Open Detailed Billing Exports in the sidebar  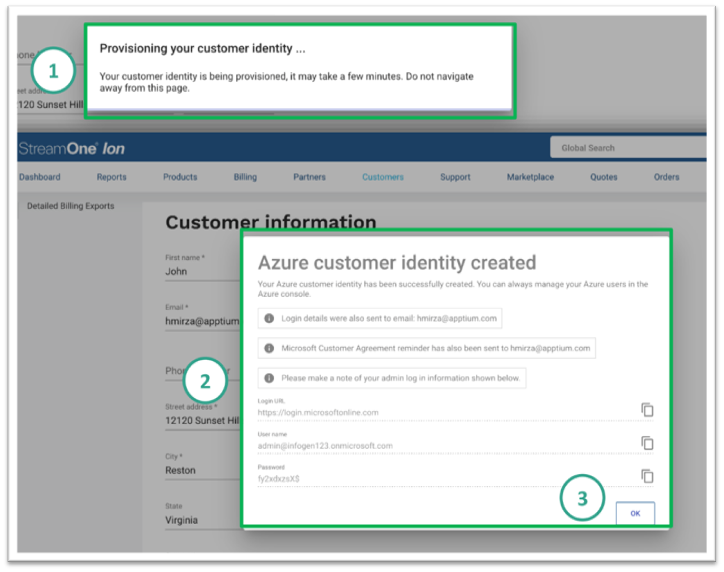(70, 206)
